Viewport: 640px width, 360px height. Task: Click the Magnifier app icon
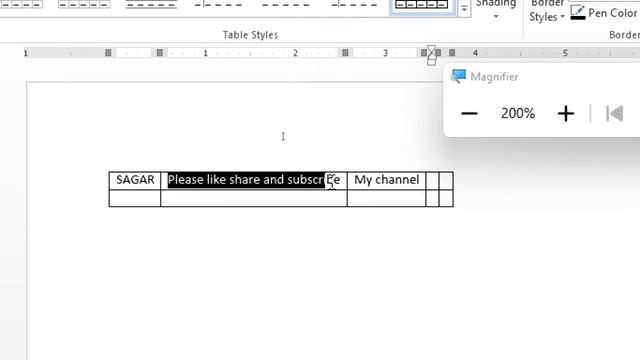(x=458, y=76)
